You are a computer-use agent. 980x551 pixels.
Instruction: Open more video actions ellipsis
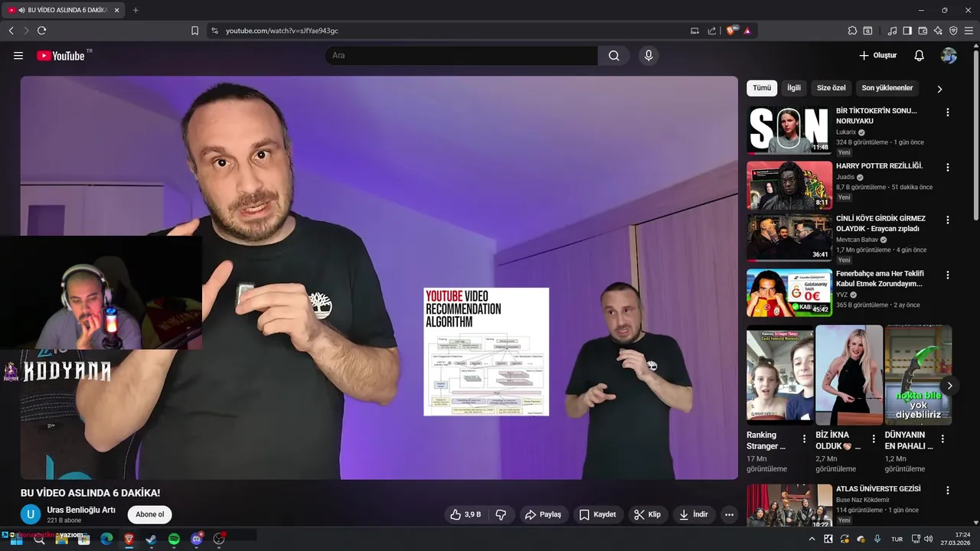(729, 515)
